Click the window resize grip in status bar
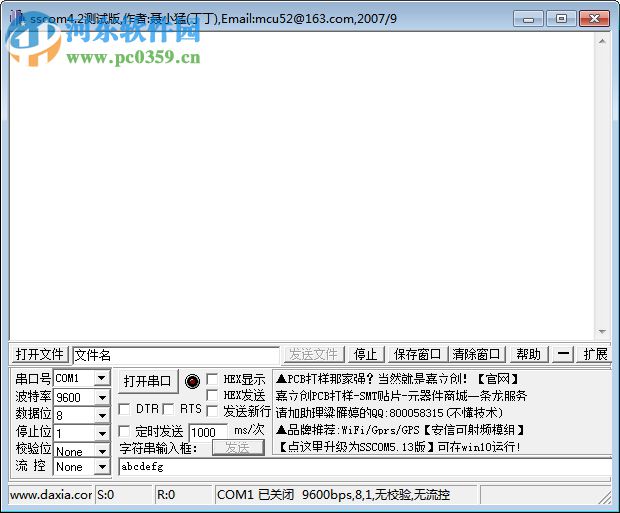The image size is (620, 513). pos(605,497)
